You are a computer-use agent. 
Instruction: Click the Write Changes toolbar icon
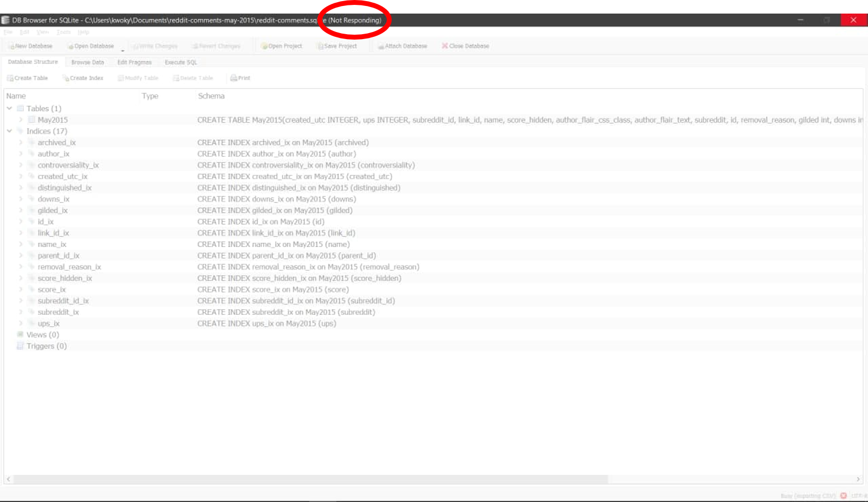(136, 46)
